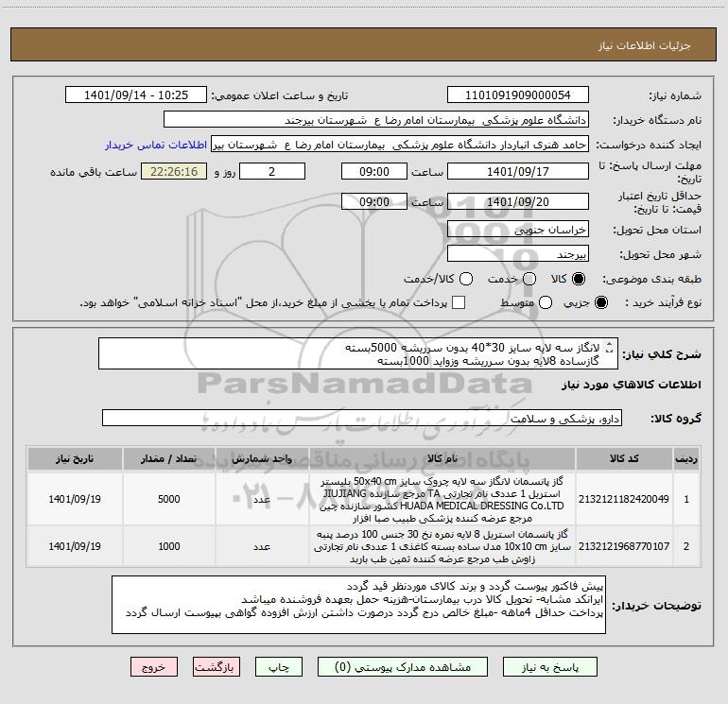This screenshot has width=728, height=704.
Task: Click the چاپ print button
Action: tap(279, 667)
